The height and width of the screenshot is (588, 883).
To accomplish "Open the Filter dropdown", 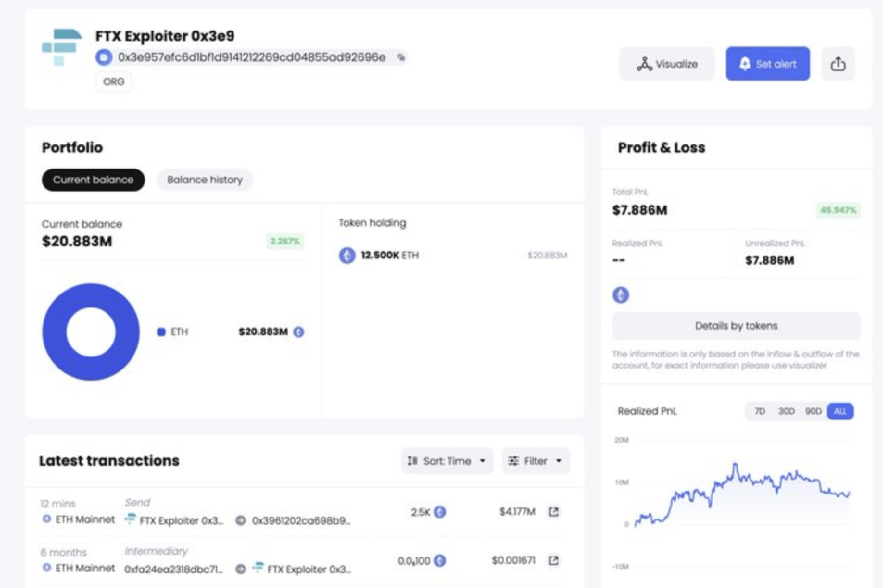I will coord(536,461).
